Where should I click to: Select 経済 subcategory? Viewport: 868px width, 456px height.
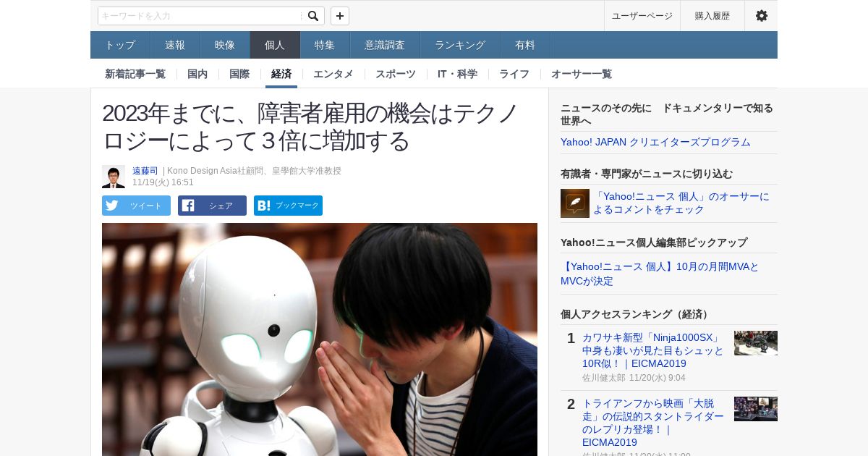point(281,74)
